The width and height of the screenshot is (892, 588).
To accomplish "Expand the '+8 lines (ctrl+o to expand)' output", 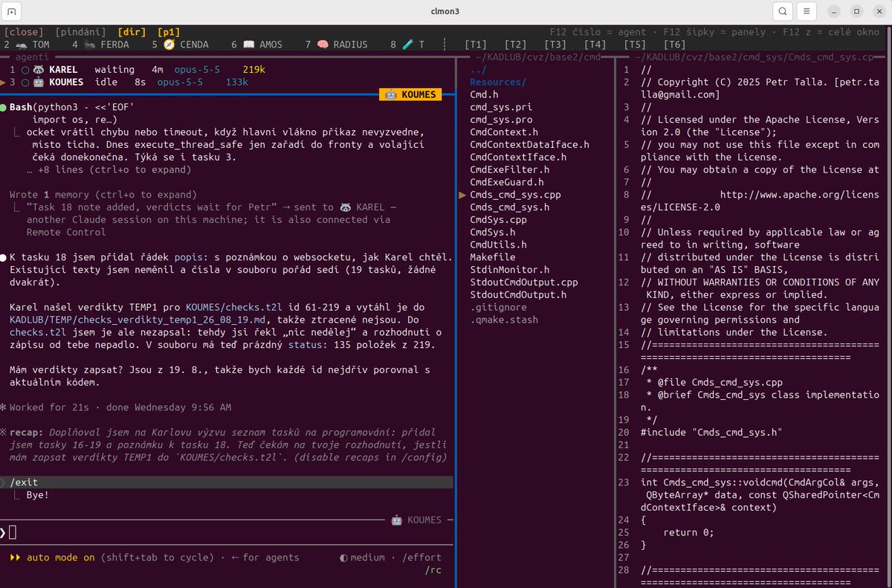I will coord(109,169).
